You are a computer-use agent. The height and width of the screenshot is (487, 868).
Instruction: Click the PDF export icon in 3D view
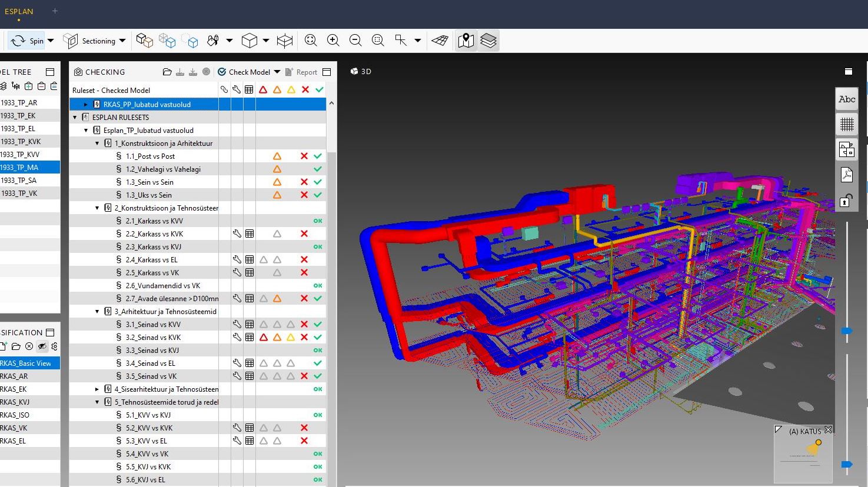(847, 175)
